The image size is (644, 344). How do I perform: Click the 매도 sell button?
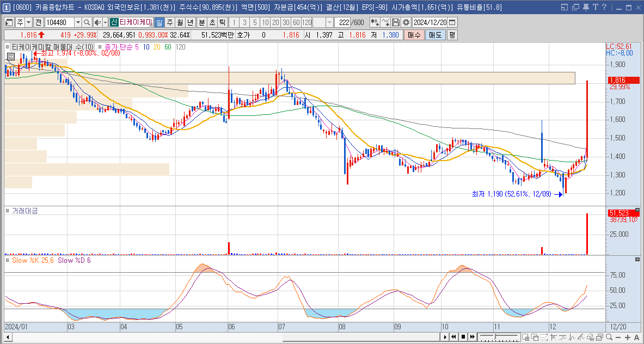pyautogui.click(x=435, y=35)
